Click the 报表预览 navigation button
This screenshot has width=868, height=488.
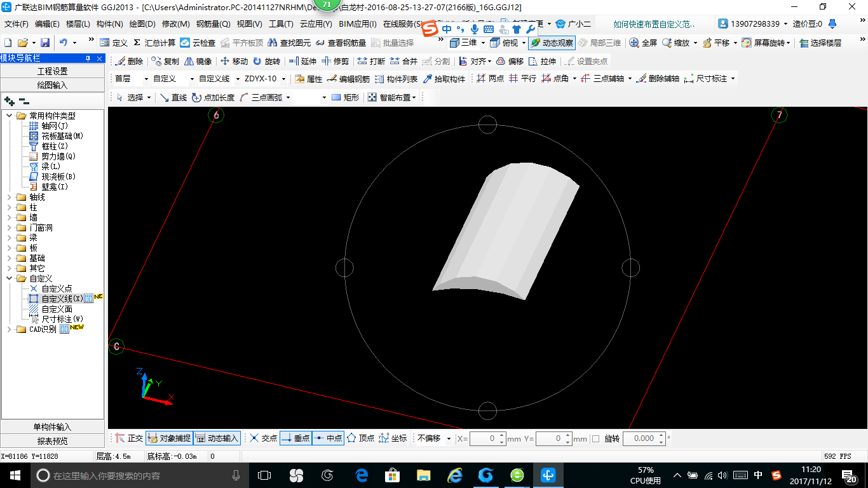point(52,440)
